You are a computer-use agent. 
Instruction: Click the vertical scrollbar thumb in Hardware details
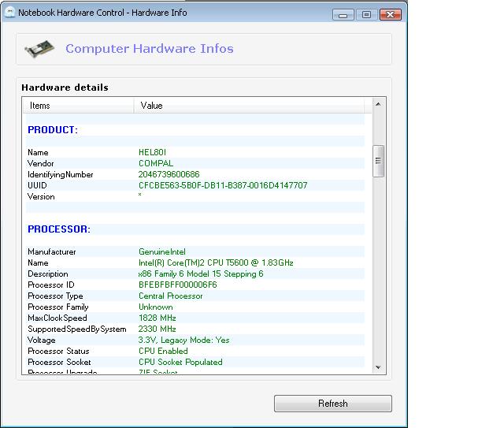point(378,161)
